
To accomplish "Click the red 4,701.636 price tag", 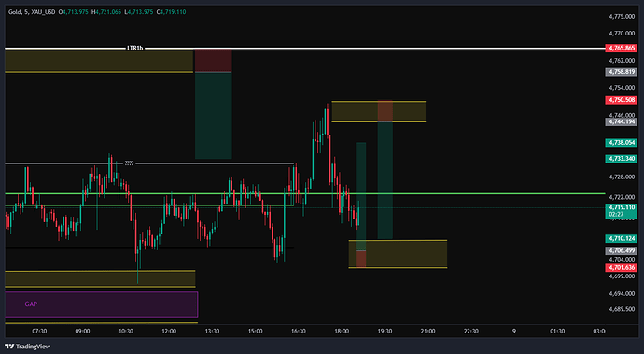I will pos(622,268).
